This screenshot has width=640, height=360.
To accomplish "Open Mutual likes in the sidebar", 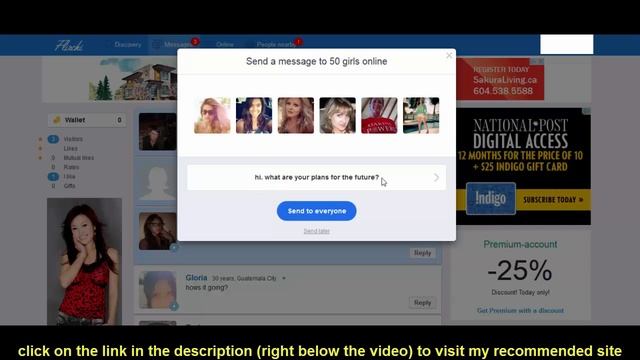I will (x=78, y=158).
